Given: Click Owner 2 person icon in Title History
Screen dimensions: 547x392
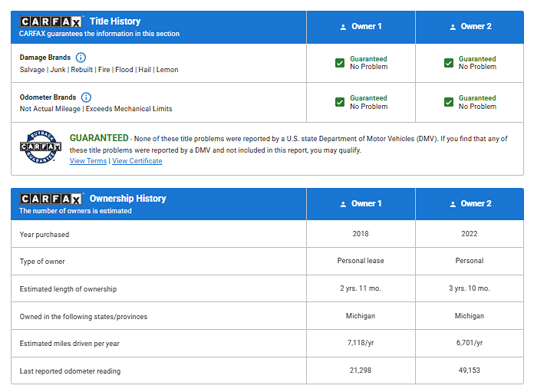Looking at the screenshot, I should click(452, 27).
